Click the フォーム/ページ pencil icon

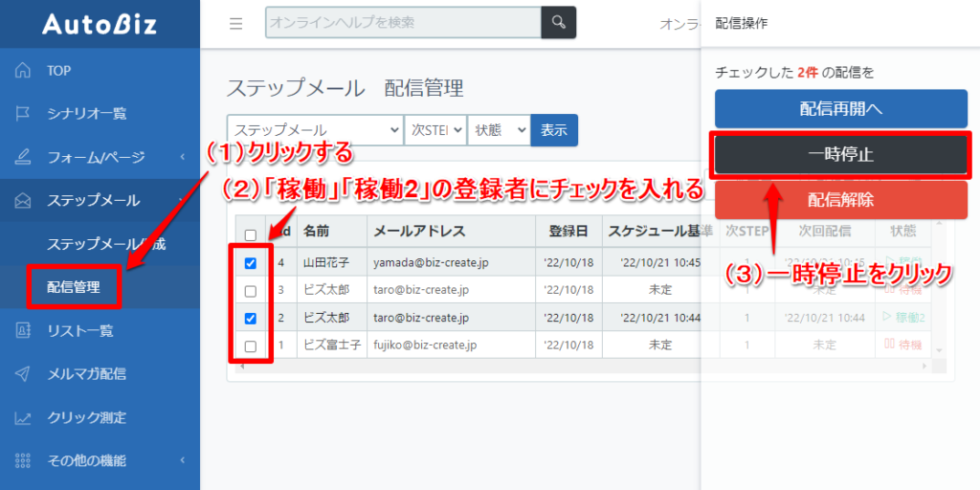(x=24, y=157)
